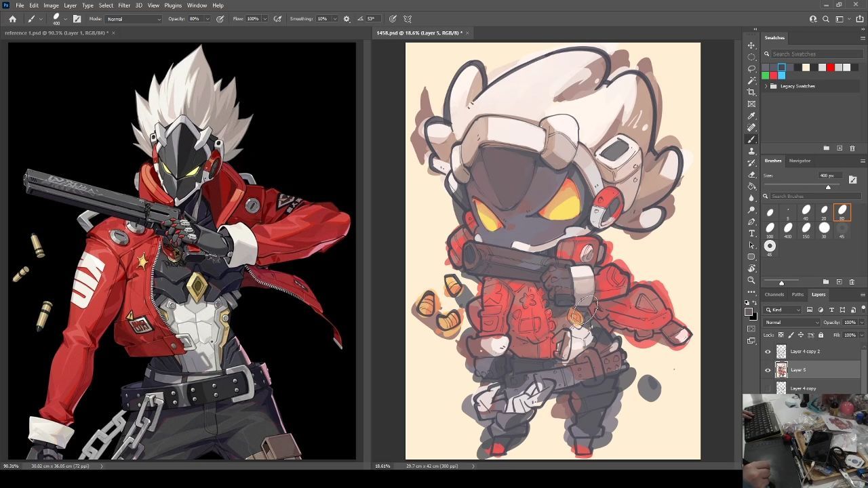Select the Lasso tool
The width and height of the screenshot is (868, 488).
(751, 68)
